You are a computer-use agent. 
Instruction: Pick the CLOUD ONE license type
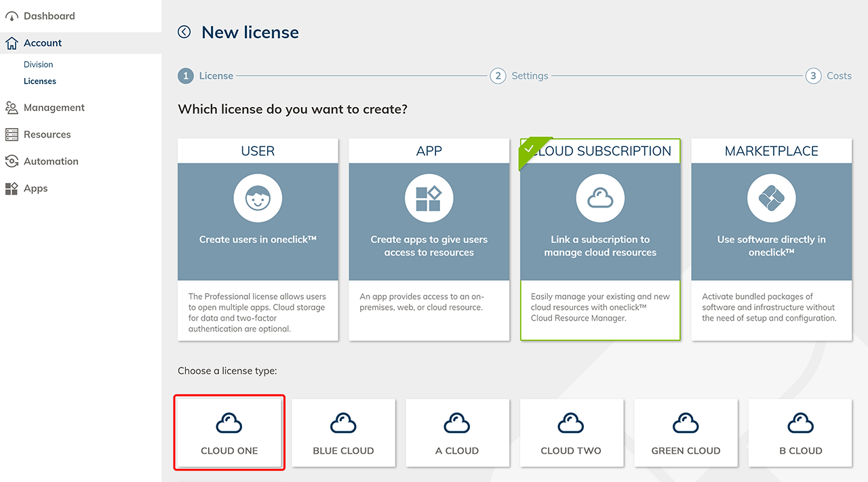(x=229, y=433)
